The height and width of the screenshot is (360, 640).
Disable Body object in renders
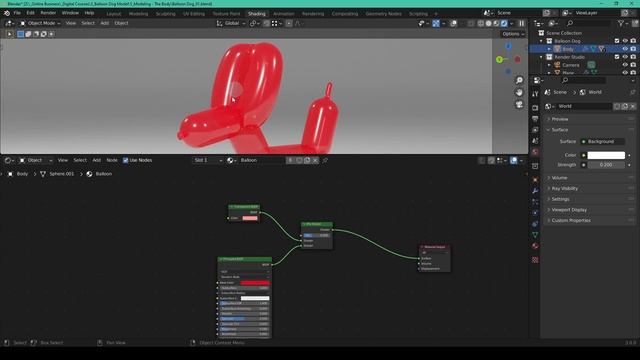click(633, 49)
